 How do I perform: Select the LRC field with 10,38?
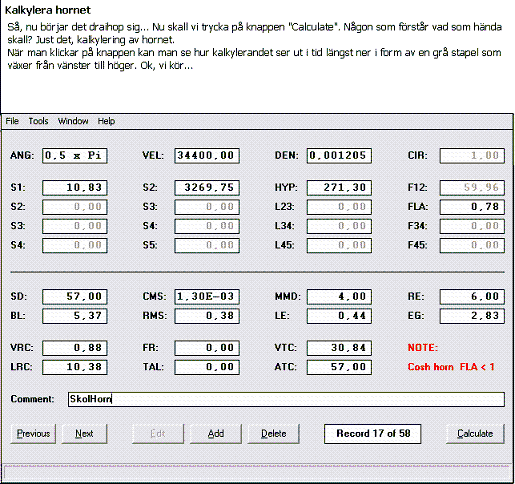75,367
